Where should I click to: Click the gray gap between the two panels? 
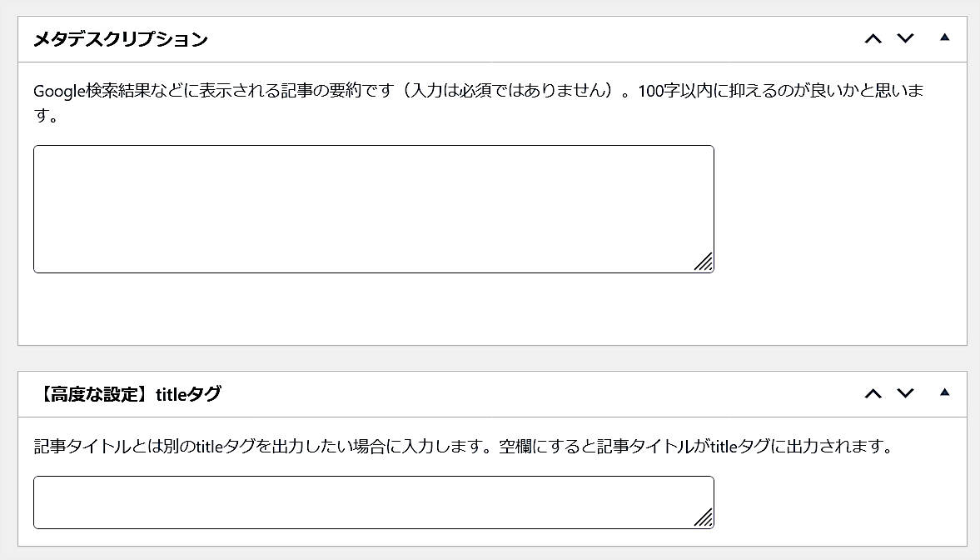coord(491,358)
